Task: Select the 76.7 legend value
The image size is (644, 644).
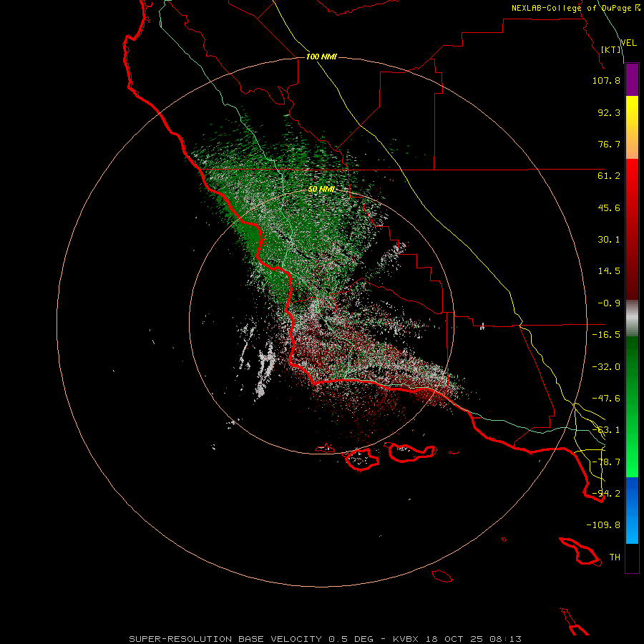Action: point(609,144)
